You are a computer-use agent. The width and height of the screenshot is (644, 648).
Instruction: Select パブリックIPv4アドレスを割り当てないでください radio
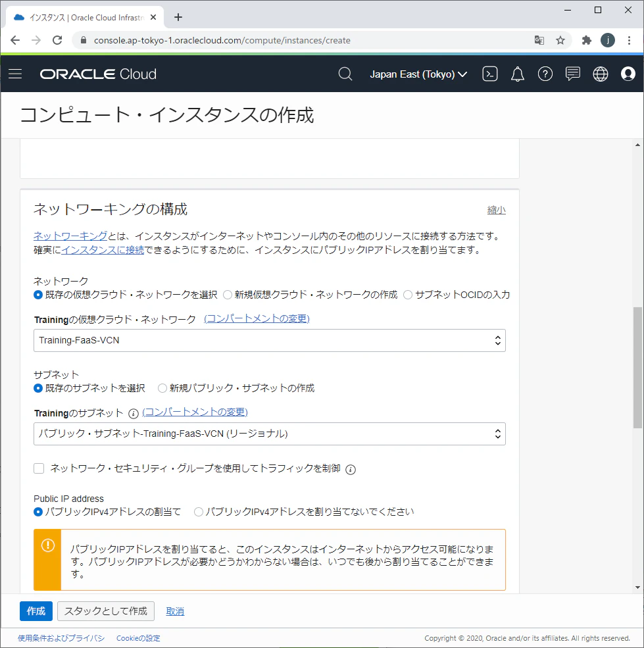199,512
